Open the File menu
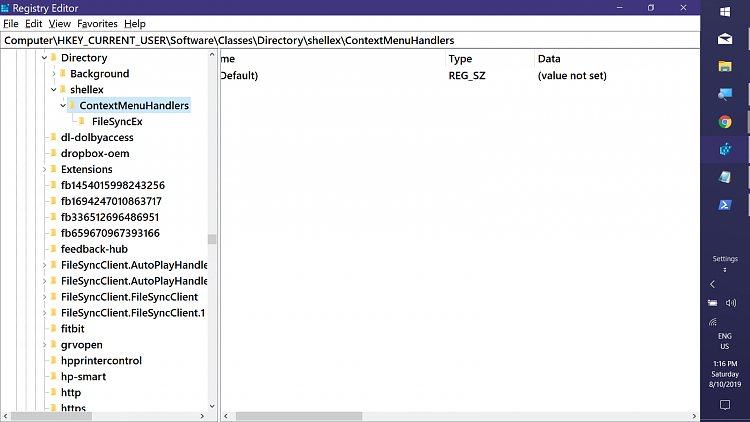 pos(11,23)
